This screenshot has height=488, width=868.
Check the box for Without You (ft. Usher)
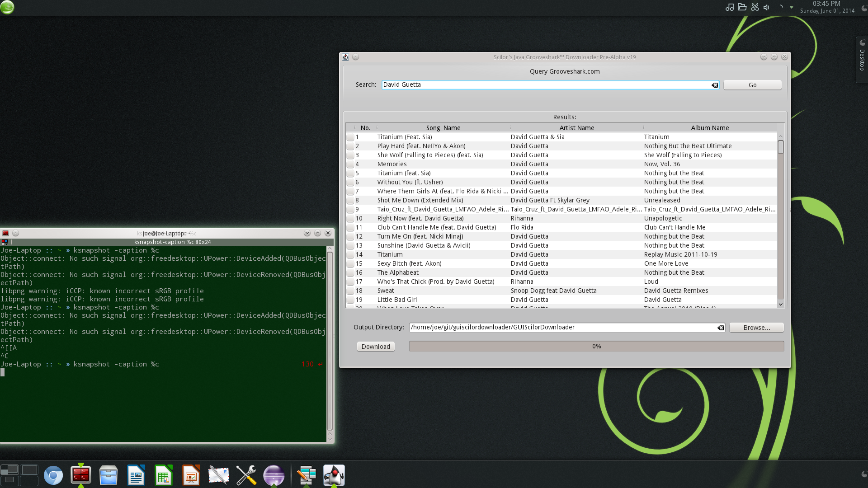(x=350, y=182)
